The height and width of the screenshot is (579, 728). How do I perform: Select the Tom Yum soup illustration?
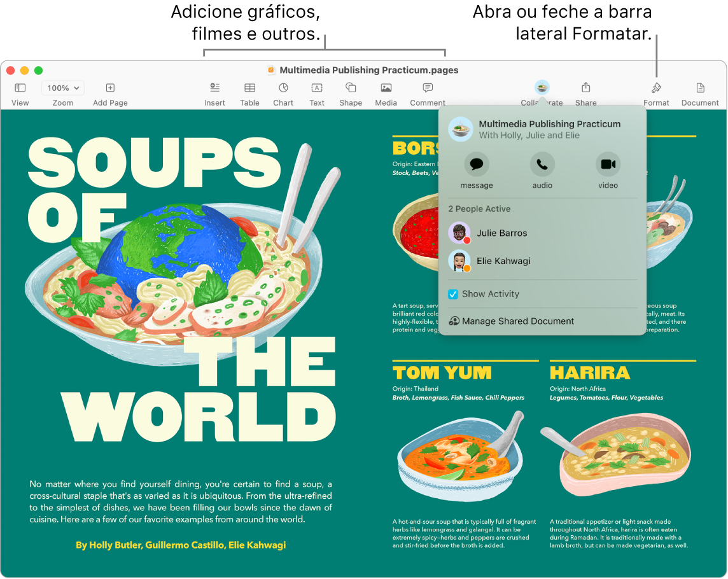click(x=461, y=456)
